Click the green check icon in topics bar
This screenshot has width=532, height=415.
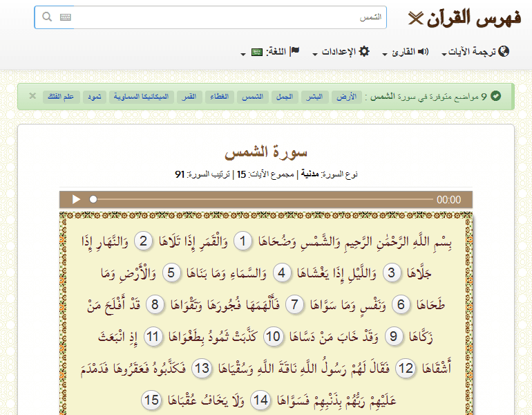click(x=495, y=96)
